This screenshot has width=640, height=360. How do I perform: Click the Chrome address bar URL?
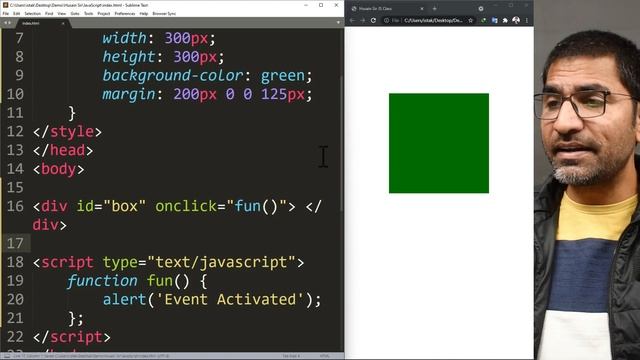point(433,20)
